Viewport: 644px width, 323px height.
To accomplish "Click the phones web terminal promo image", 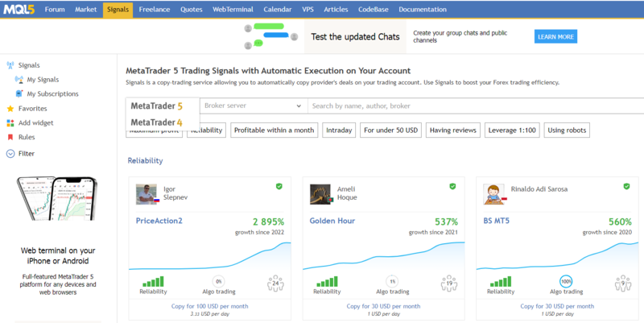I will [57, 199].
